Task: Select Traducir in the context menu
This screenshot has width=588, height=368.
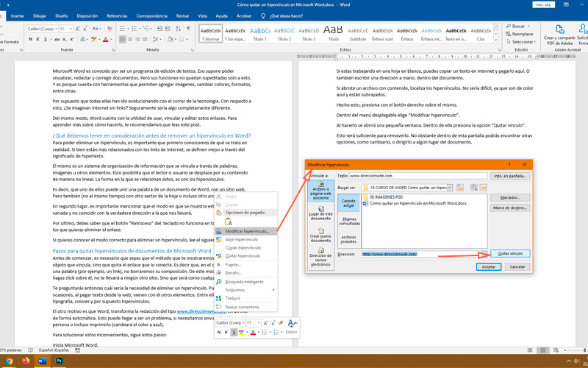Action: click(x=246, y=298)
